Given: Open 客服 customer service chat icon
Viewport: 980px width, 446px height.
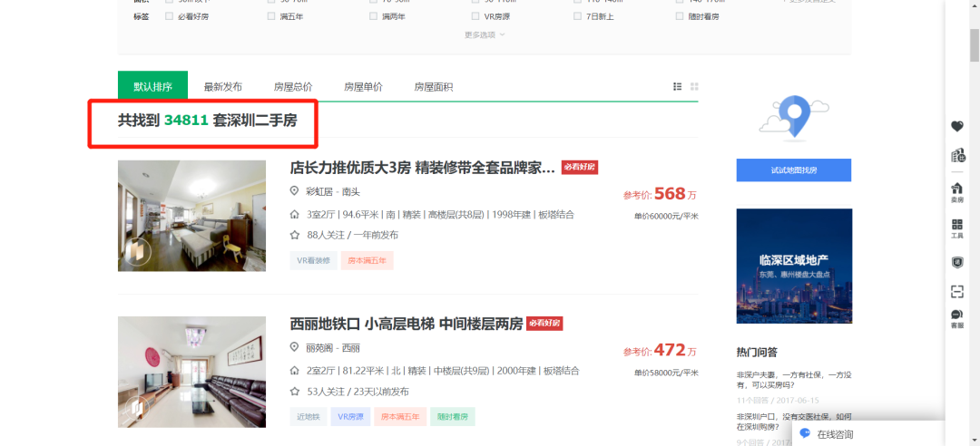Looking at the screenshot, I should point(957,318).
